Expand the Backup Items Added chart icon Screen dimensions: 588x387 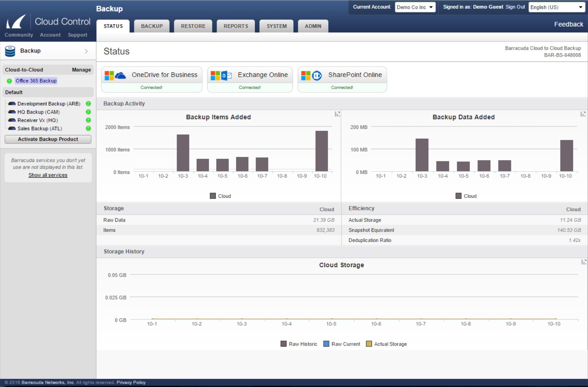click(337, 114)
